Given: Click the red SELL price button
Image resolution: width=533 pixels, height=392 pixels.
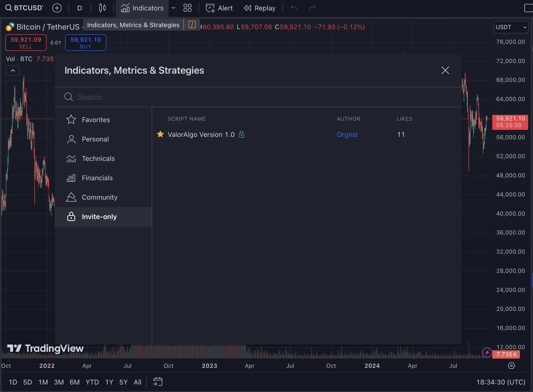Looking at the screenshot, I should 26,43.
